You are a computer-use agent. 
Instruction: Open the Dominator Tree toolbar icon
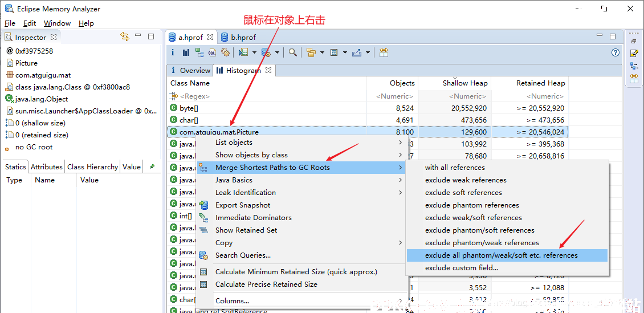[x=199, y=52]
